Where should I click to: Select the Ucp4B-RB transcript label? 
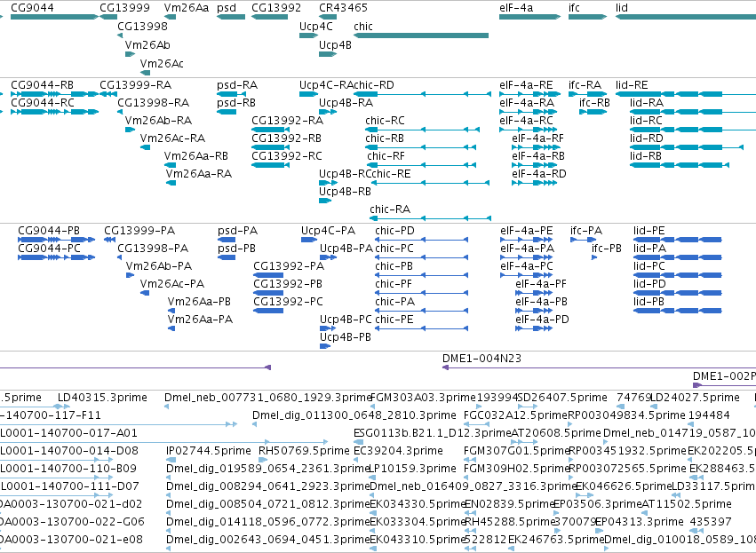[346, 192]
